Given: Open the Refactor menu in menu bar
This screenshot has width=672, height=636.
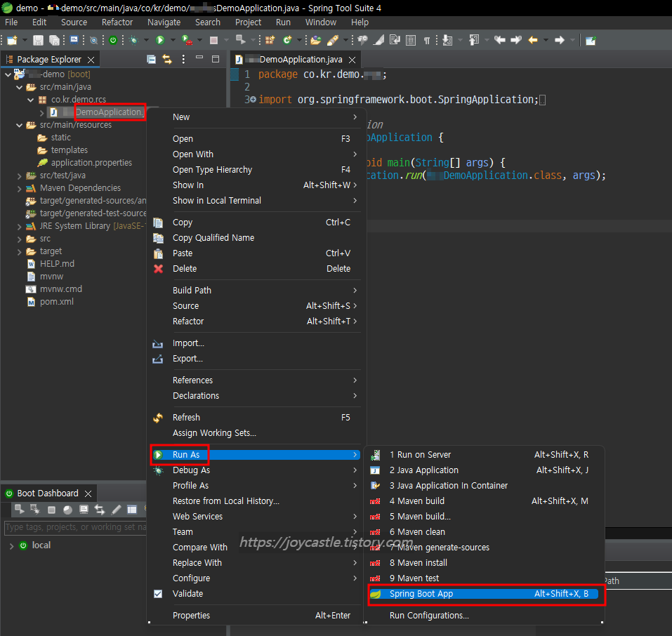Looking at the screenshot, I should click(x=117, y=22).
